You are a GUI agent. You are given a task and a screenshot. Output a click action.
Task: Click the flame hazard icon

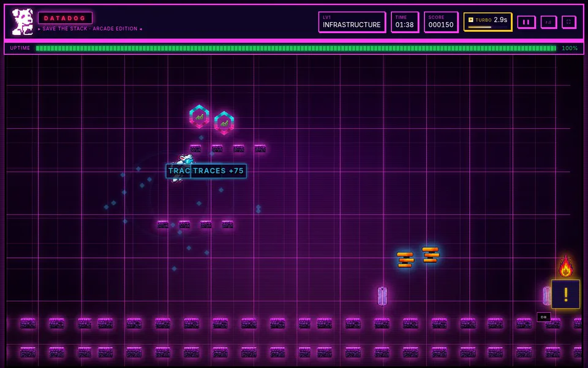tap(565, 267)
